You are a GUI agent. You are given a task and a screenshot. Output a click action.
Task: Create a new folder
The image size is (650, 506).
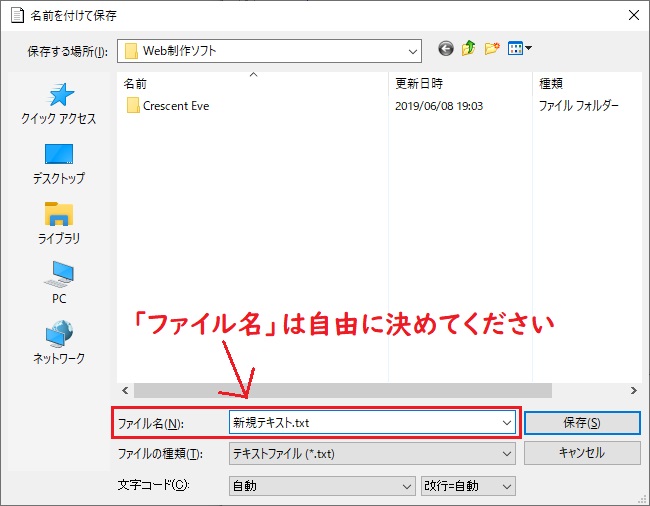[x=492, y=49]
